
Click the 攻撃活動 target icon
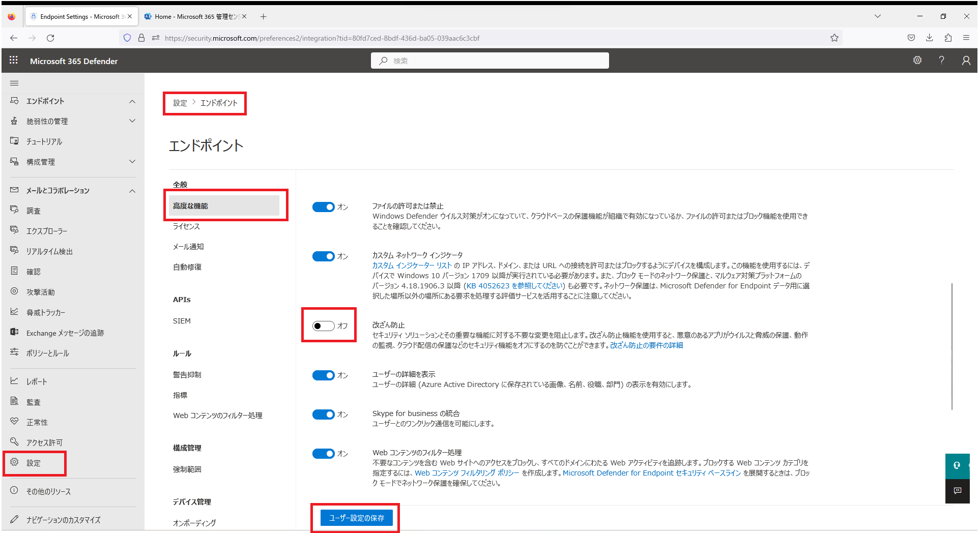pyautogui.click(x=14, y=291)
